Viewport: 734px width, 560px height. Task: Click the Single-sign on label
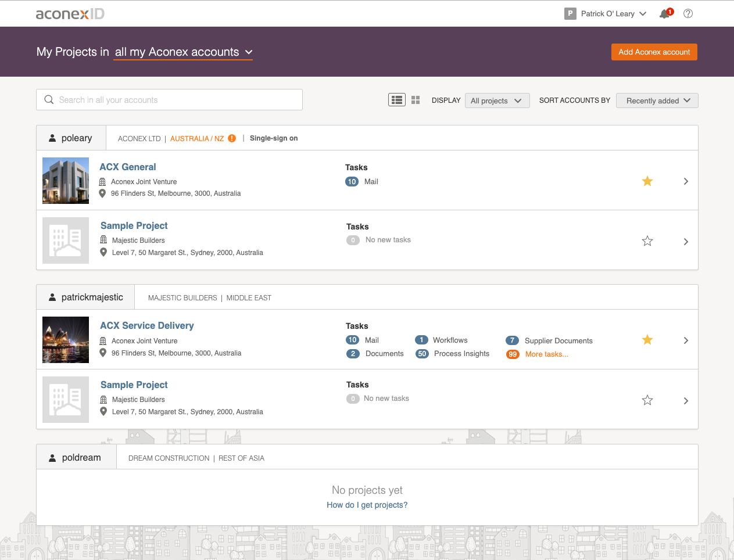pyautogui.click(x=274, y=138)
